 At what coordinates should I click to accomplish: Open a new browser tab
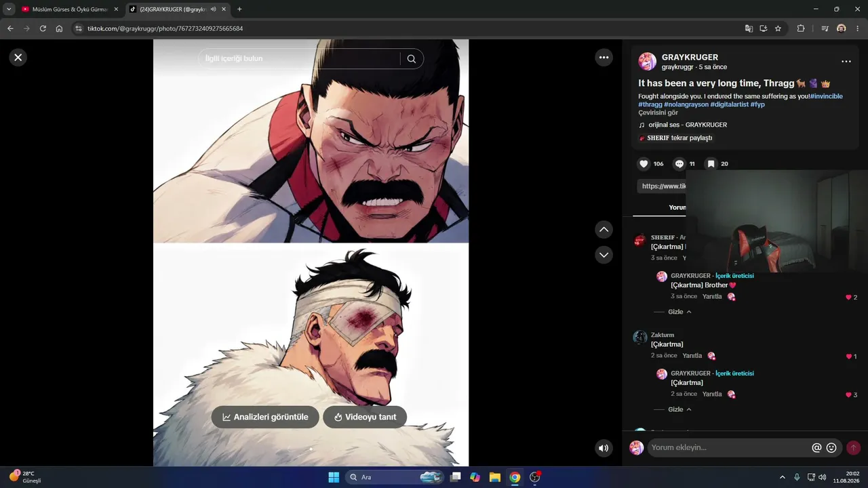(x=239, y=9)
